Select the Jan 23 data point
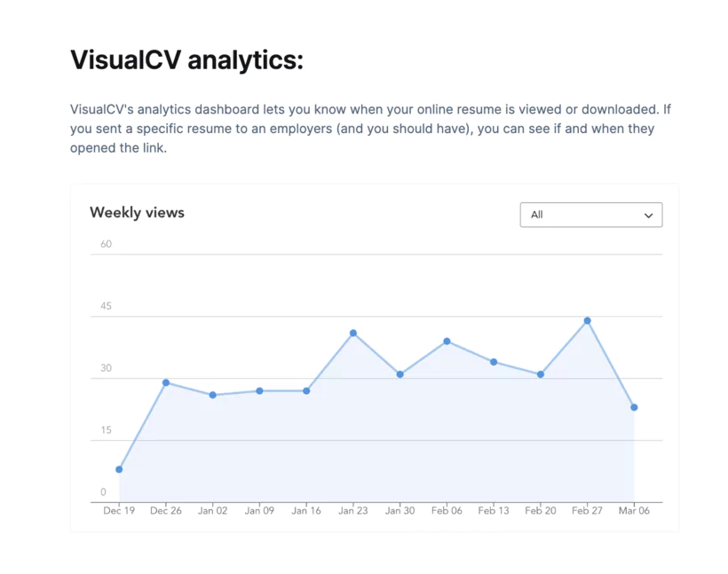 352,333
